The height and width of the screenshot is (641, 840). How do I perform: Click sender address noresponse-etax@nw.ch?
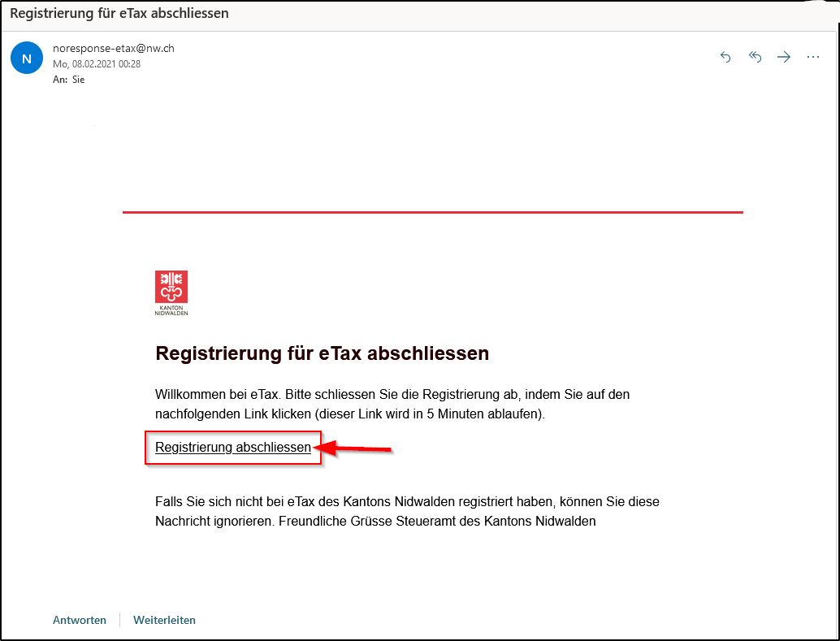pyautogui.click(x=114, y=48)
